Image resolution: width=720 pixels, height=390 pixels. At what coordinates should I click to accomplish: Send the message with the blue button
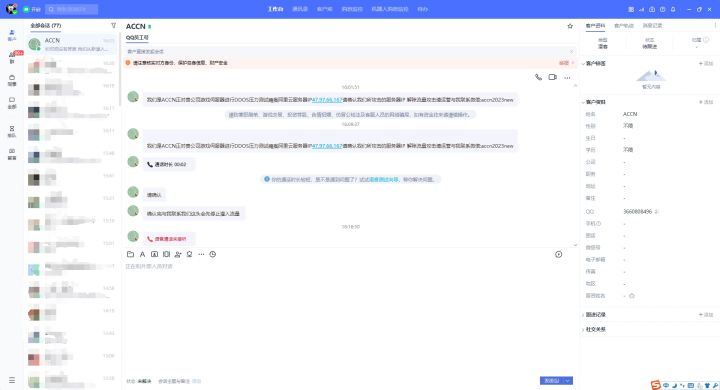coord(551,380)
